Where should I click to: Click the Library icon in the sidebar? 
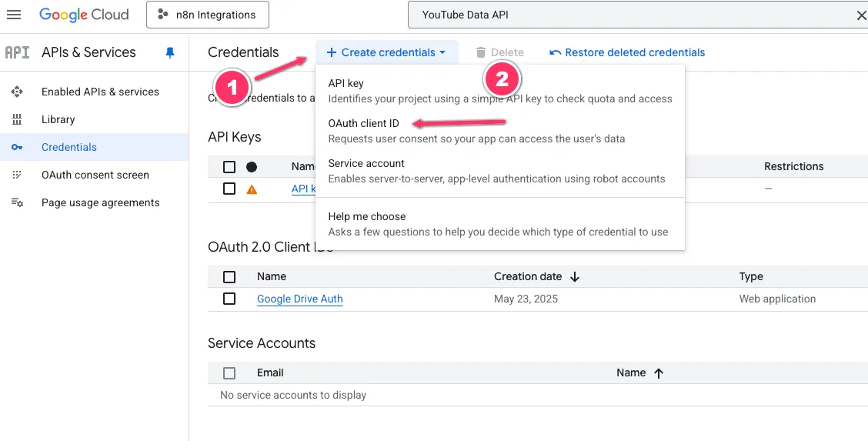(17, 119)
